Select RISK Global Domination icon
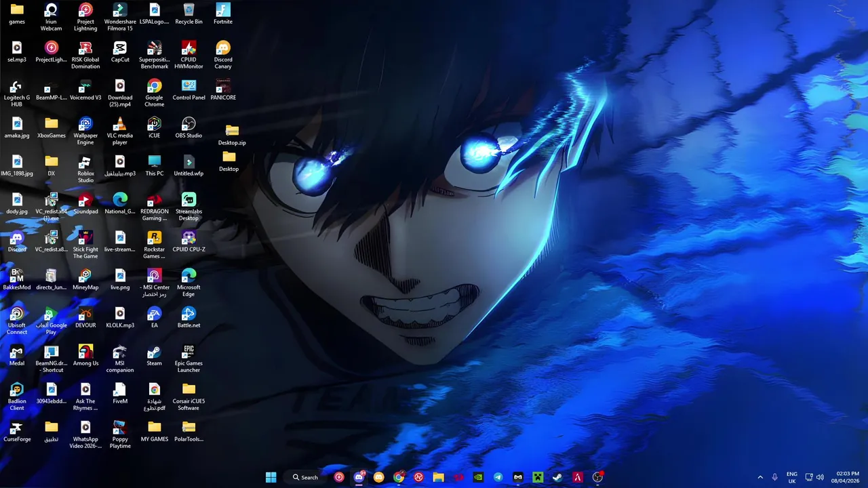This screenshot has width=868, height=488. click(85, 55)
